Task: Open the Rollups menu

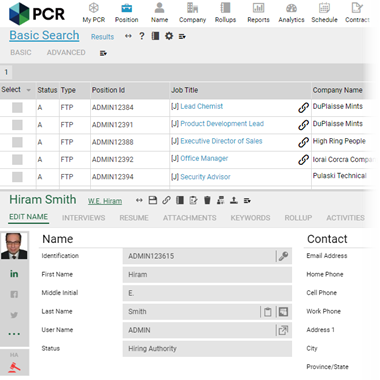Action: pos(225,13)
